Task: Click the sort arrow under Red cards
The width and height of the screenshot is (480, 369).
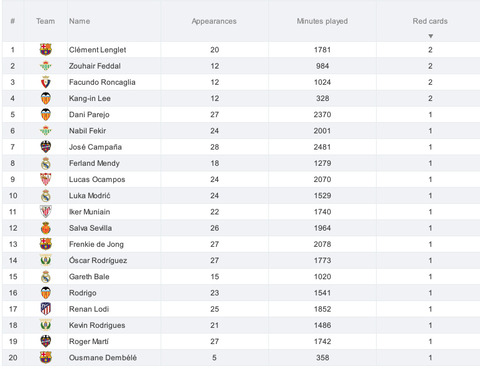Action: [x=430, y=36]
